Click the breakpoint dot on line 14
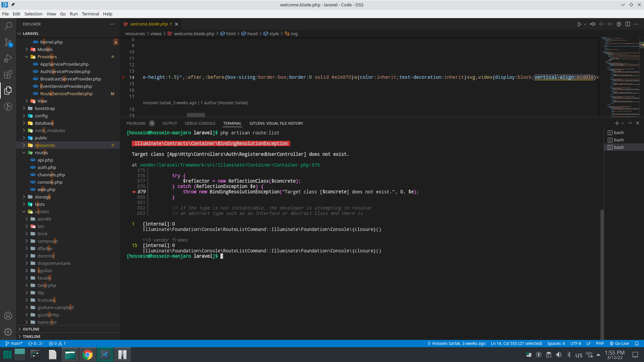The width and height of the screenshot is (644, 362). click(x=123, y=77)
